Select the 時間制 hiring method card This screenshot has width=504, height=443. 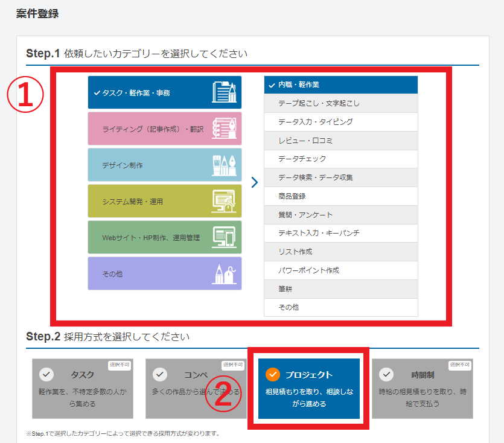coord(422,389)
